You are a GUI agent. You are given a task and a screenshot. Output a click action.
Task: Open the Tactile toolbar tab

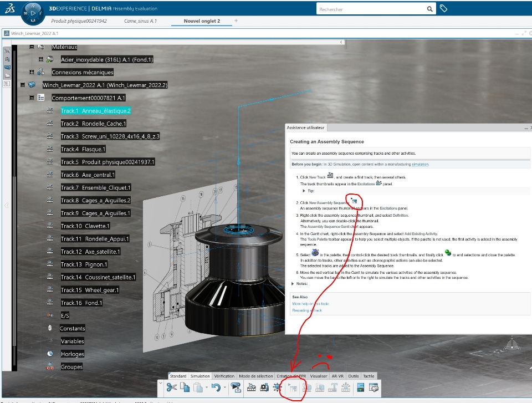tap(369, 376)
